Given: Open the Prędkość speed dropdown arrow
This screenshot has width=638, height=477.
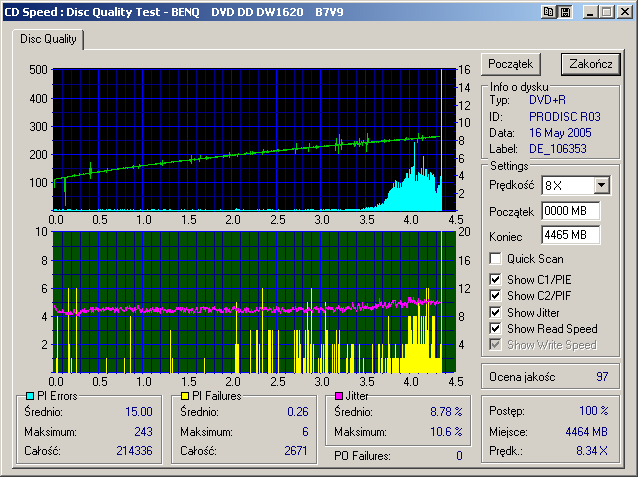Looking at the screenshot, I should point(601,186).
